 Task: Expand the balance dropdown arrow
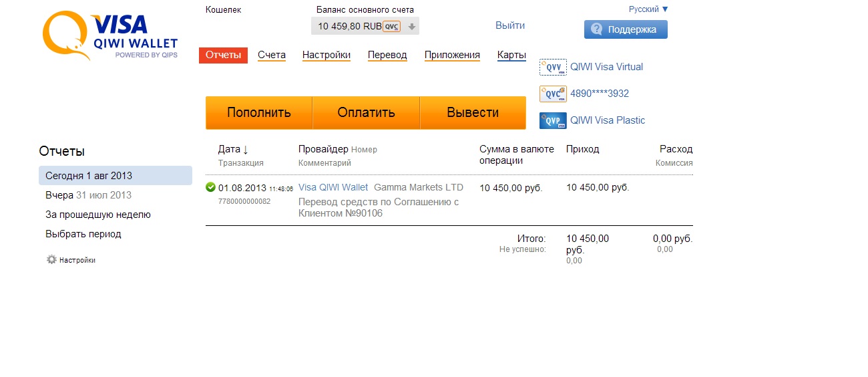412,27
